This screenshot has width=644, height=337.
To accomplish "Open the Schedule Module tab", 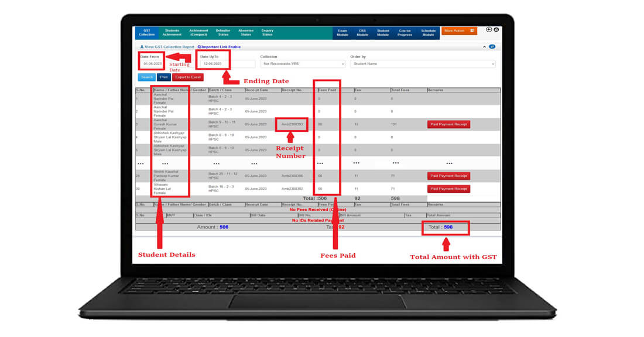I will point(429,32).
